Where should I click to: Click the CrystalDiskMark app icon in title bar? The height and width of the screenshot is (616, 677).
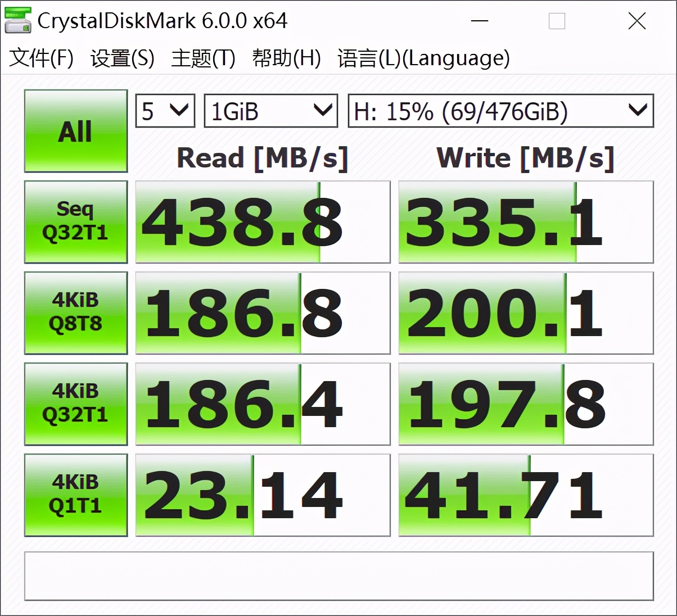[x=18, y=20]
